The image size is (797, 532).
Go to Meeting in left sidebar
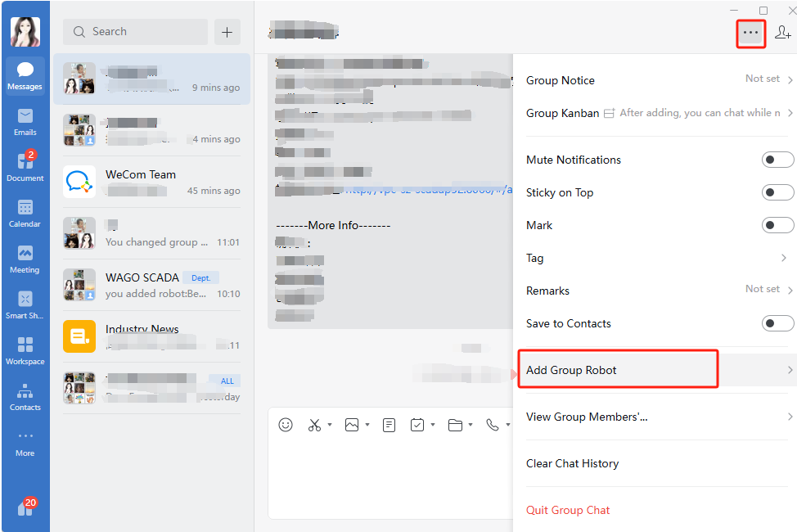coord(25,259)
